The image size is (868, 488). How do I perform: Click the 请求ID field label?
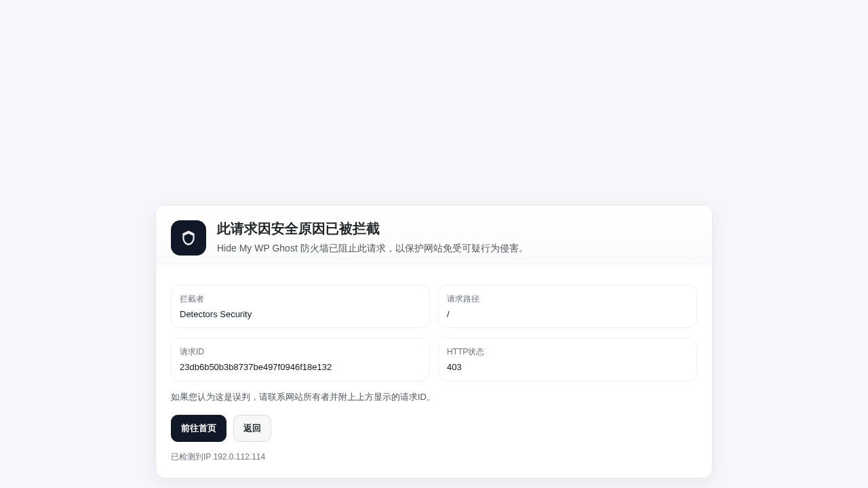(192, 352)
